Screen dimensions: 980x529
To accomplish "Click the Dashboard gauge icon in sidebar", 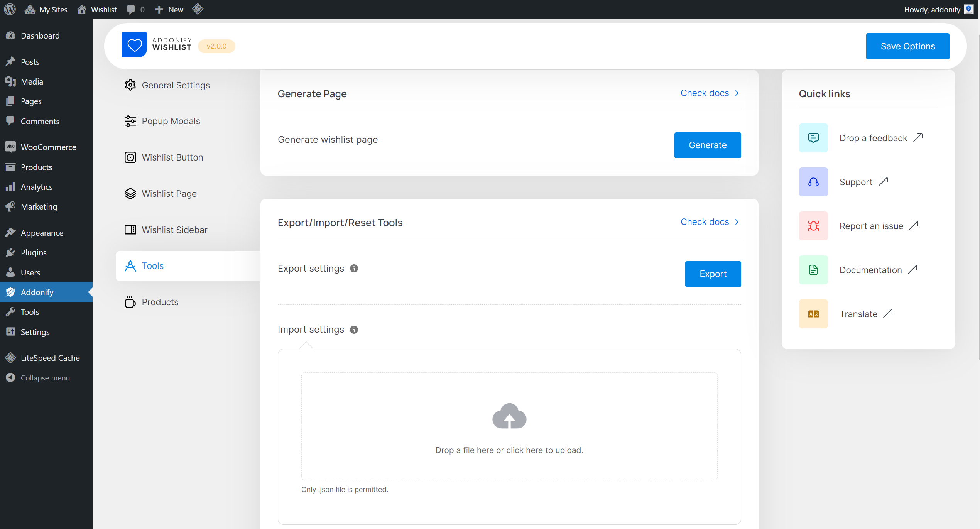I will 10,35.
